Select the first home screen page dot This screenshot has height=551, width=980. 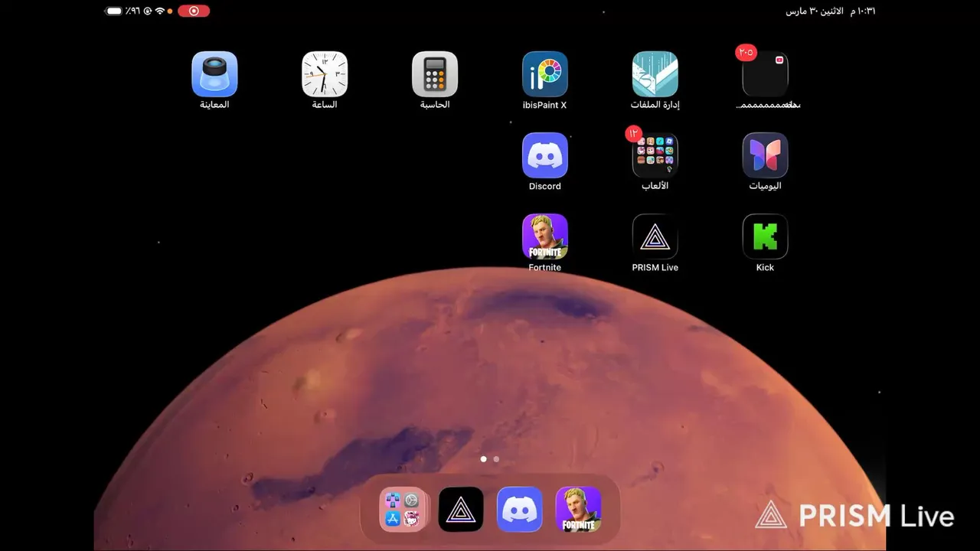tap(483, 459)
